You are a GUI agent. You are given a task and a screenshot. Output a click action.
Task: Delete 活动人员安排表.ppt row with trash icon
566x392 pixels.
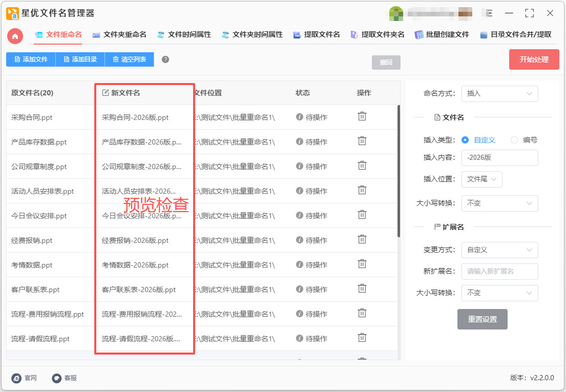pos(362,190)
